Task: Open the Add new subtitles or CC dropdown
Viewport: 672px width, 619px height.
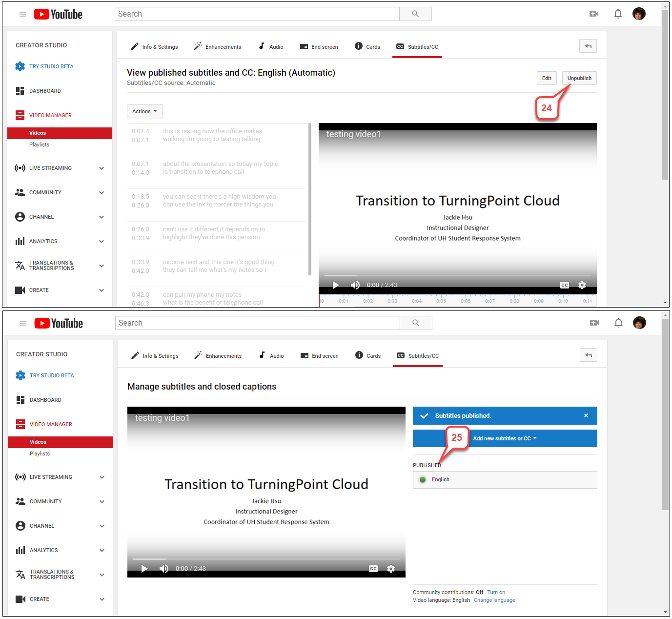Action: (x=505, y=438)
